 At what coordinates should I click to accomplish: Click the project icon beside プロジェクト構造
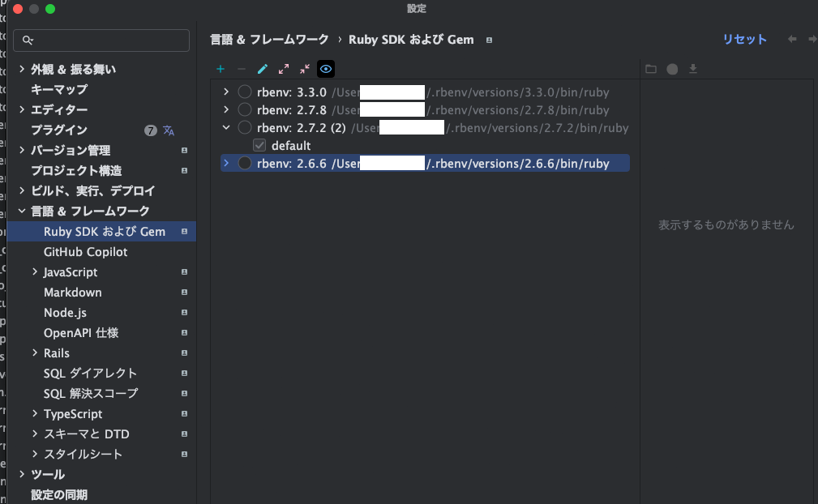tap(184, 170)
